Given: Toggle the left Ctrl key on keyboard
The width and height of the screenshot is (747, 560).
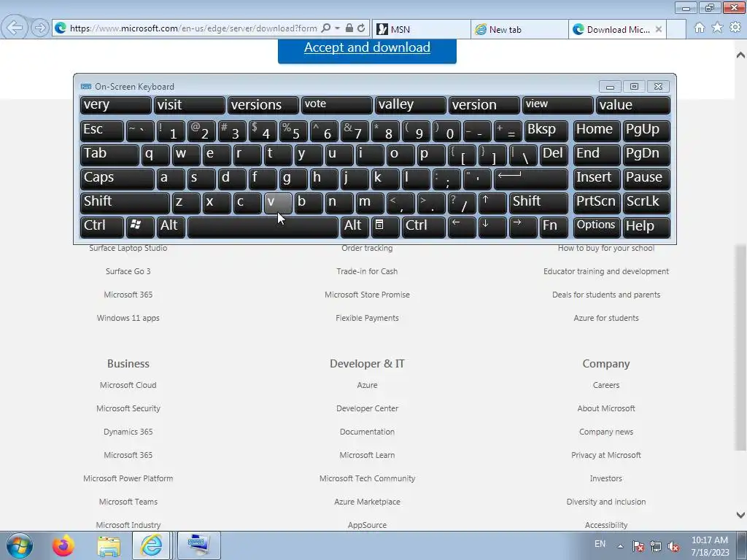Looking at the screenshot, I should click(102, 226).
